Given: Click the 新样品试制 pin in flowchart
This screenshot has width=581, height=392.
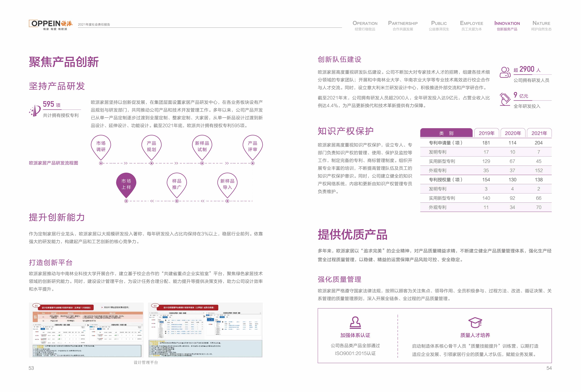Looking at the screenshot, I should (x=202, y=146).
